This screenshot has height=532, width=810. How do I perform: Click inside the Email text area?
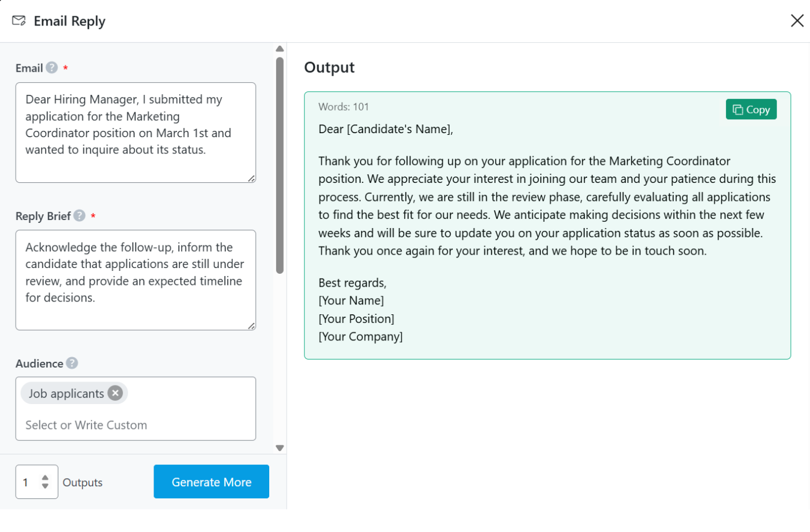(x=135, y=133)
